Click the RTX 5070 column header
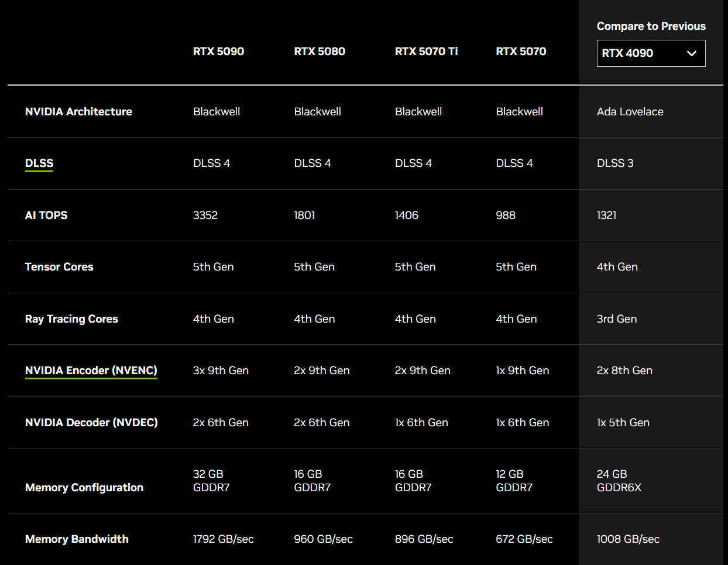 click(521, 52)
